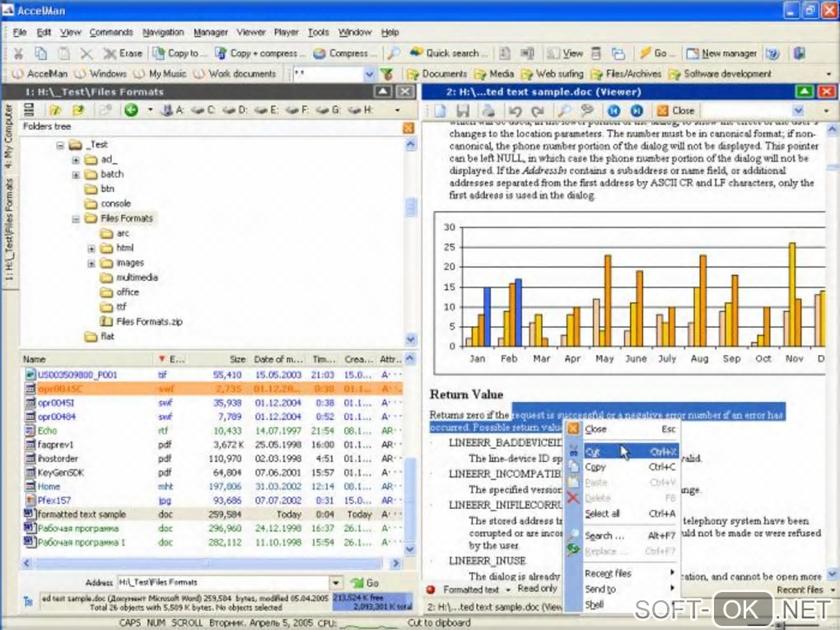Click the file list horizontal scrollbar
The width and height of the screenshot is (840, 630).
click(x=212, y=563)
